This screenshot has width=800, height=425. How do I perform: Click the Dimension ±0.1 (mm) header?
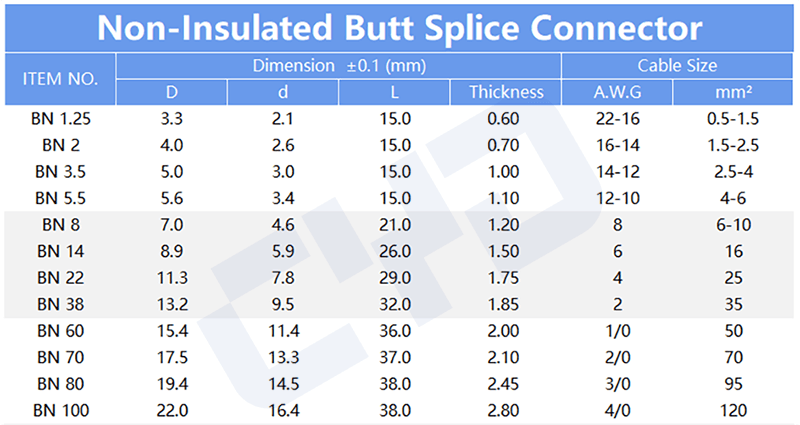pyautogui.click(x=340, y=67)
